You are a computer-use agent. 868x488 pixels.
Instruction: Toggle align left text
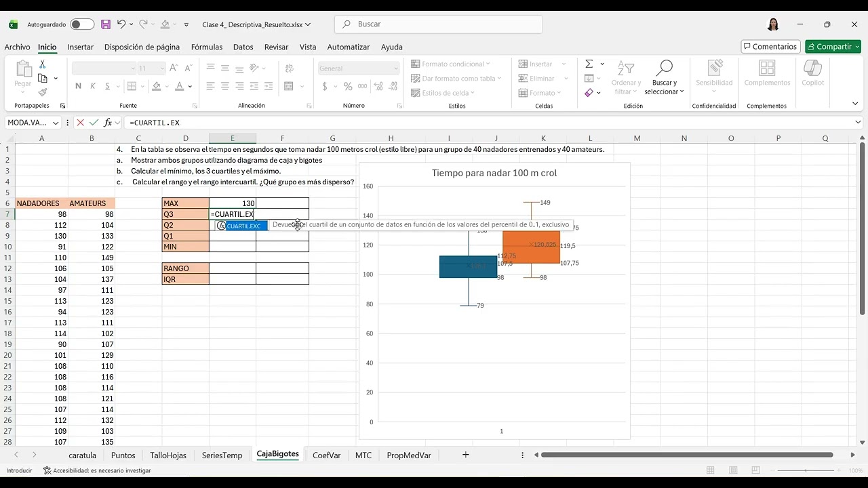211,86
